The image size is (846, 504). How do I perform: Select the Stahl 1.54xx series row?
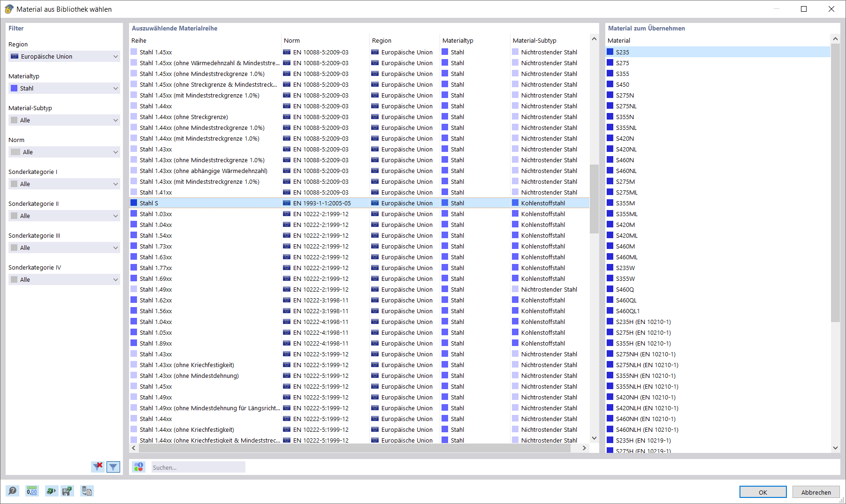pos(359,235)
